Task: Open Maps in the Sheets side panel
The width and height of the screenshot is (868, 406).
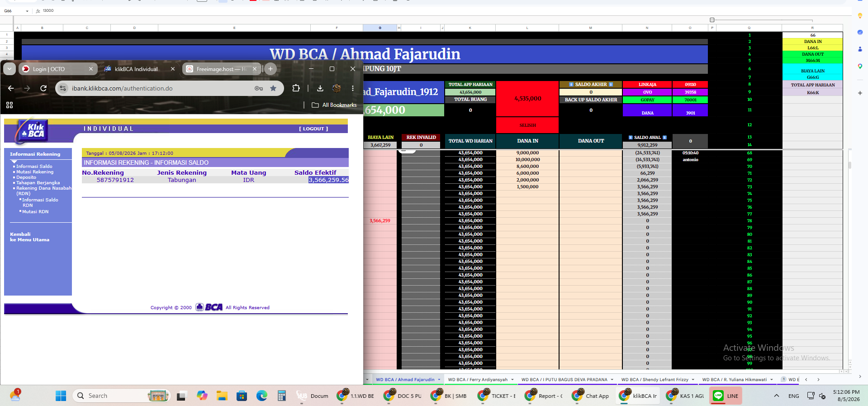Action: [x=860, y=66]
